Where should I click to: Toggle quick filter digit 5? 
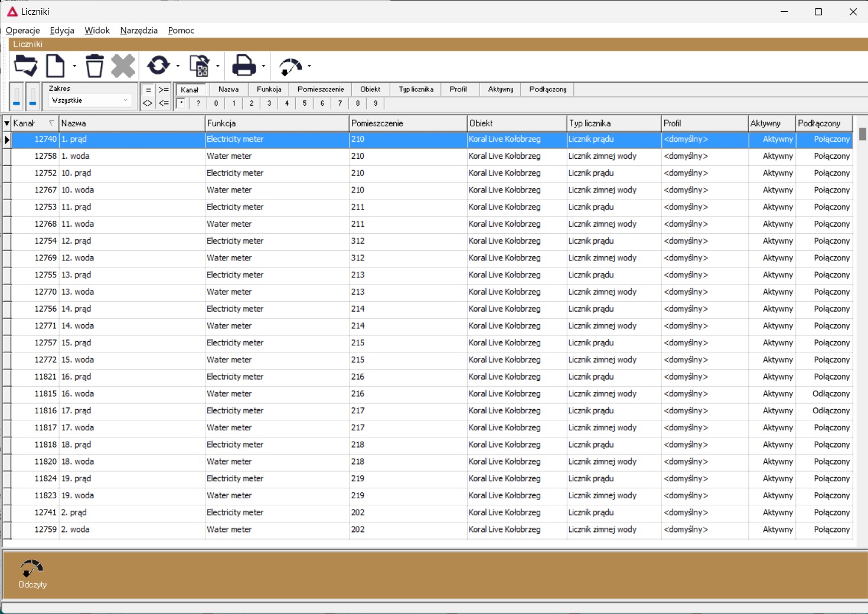[305, 103]
